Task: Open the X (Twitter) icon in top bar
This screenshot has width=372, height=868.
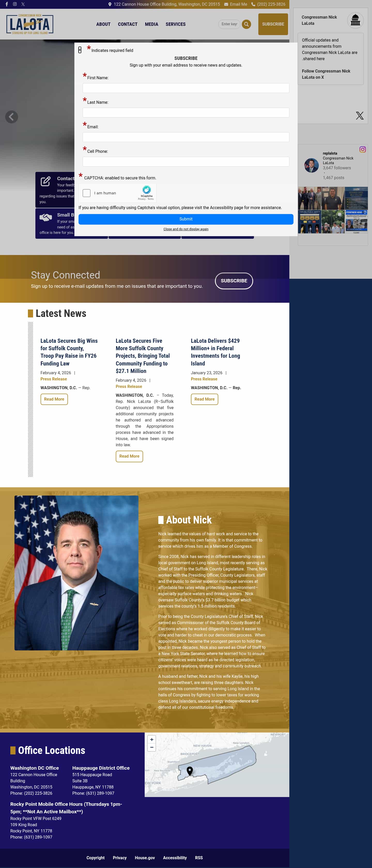Action: click(23, 4)
